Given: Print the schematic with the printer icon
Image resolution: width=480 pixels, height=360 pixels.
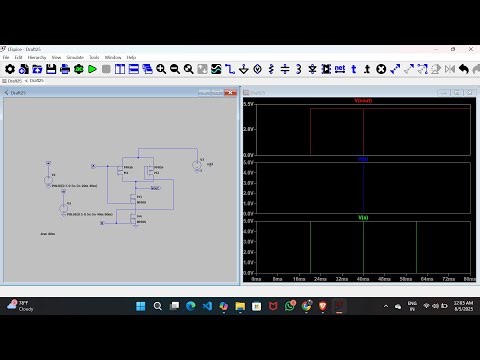Looking at the screenshot, I should pyautogui.click(x=65, y=69).
